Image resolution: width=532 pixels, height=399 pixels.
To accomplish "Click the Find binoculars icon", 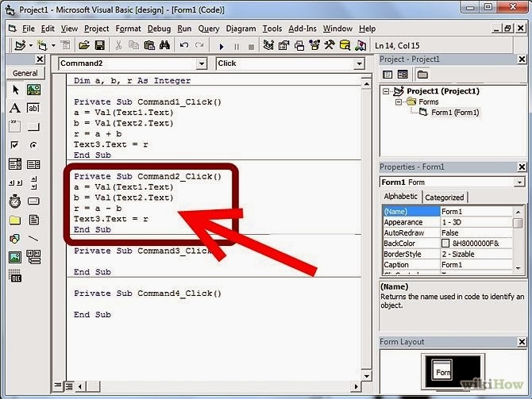I will point(164,45).
